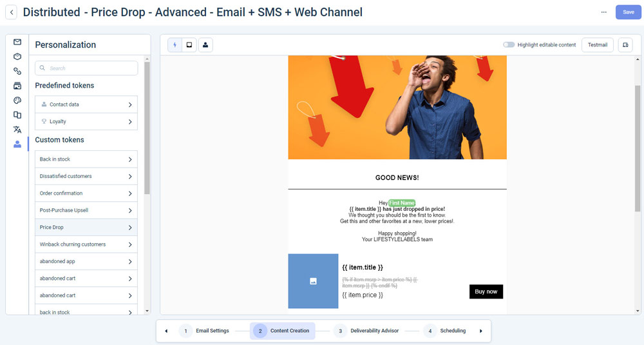Open the color palette styles icon

[17, 101]
